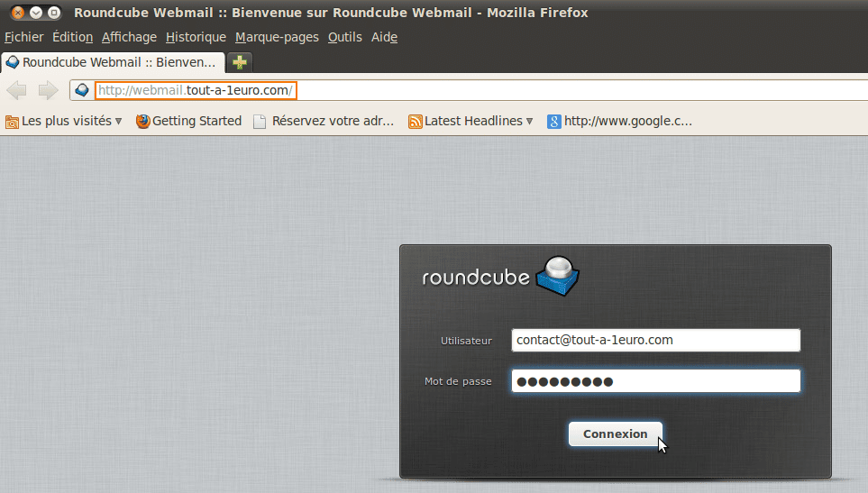This screenshot has width=868, height=493.
Task: Open a new tab with the plus icon
Action: [240, 62]
